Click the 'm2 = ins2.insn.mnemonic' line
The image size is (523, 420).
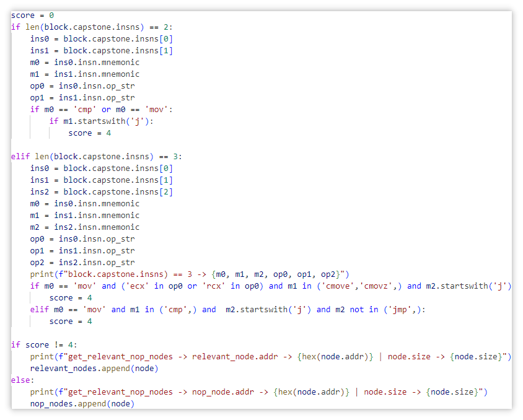[x=85, y=227]
